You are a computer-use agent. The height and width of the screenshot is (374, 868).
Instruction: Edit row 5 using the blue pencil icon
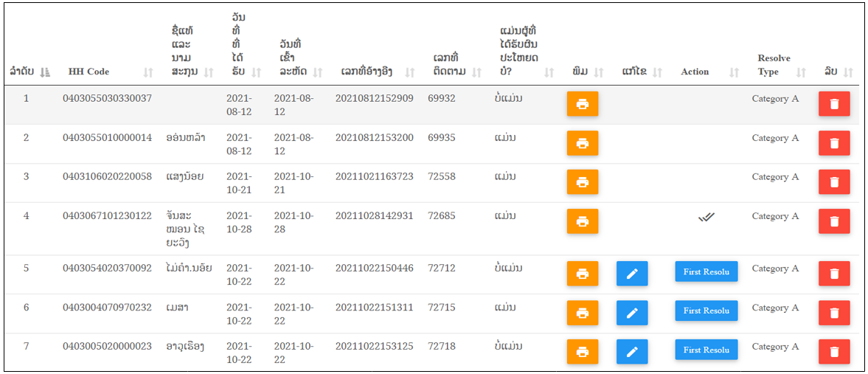pyautogui.click(x=632, y=274)
